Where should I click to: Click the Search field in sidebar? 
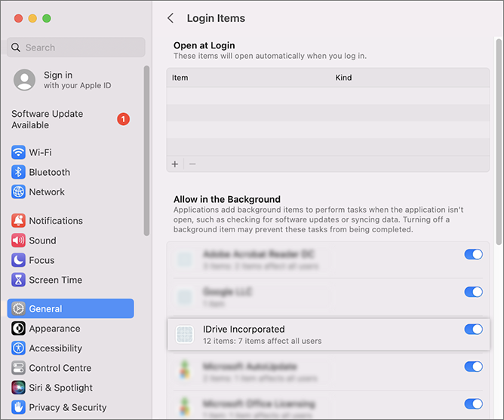[x=75, y=48]
